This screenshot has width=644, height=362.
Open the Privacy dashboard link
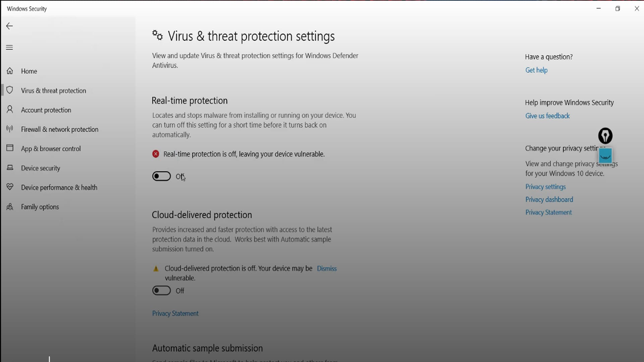click(549, 199)
